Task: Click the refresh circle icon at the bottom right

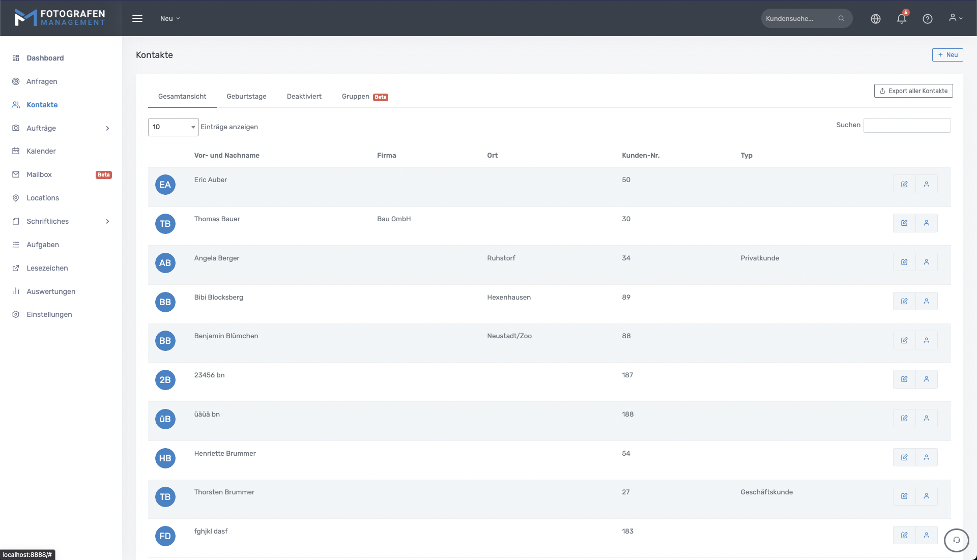Action: [956, 540]
